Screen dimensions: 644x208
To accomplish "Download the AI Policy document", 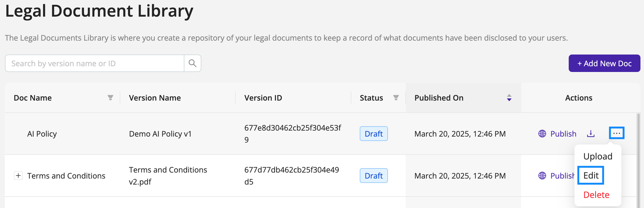I will 591,134.
